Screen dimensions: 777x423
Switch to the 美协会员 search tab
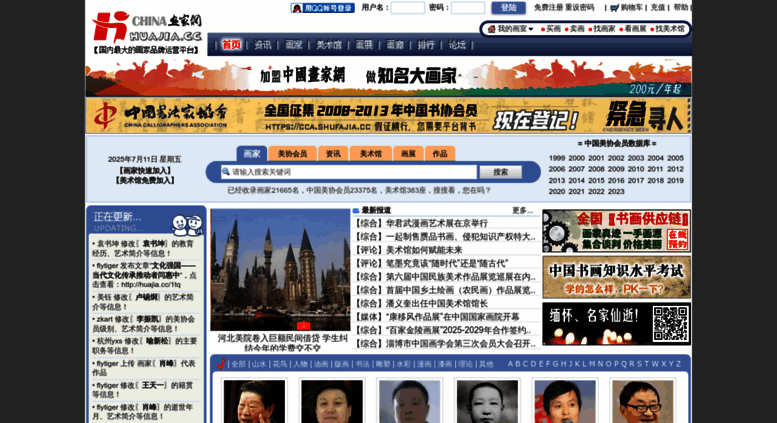[x=292, y=154]
